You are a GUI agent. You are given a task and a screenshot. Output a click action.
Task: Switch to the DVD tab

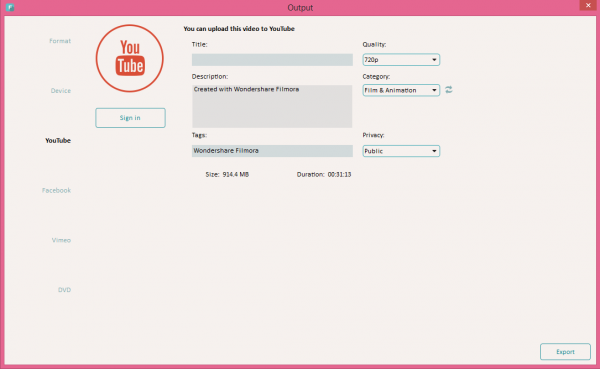point(64,290)
